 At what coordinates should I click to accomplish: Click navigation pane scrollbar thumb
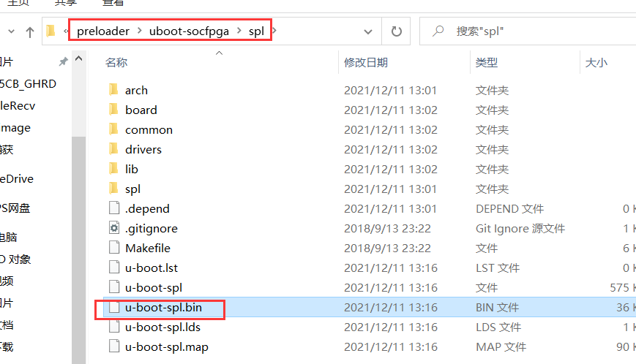coord(79,250)
